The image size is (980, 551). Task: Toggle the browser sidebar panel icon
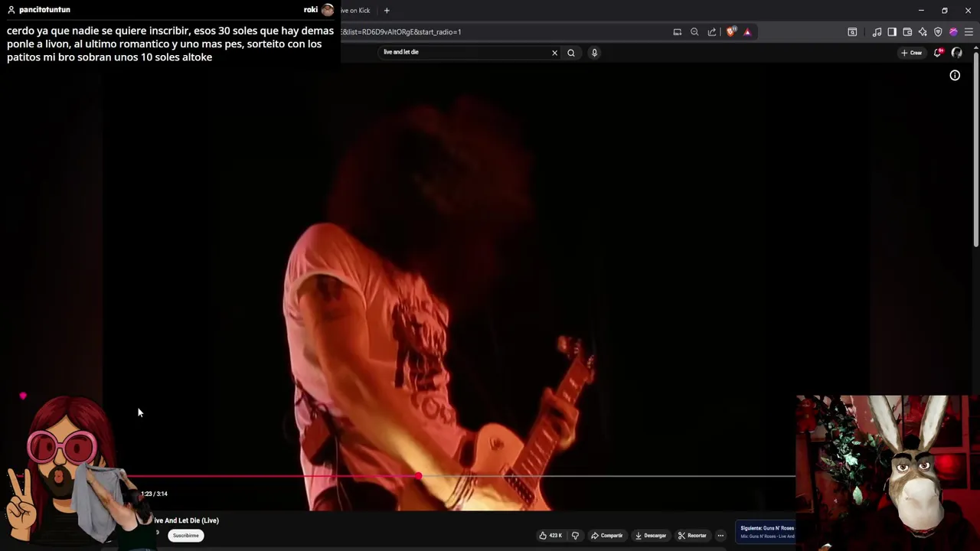pyautogui.click(x=892, y=32)
